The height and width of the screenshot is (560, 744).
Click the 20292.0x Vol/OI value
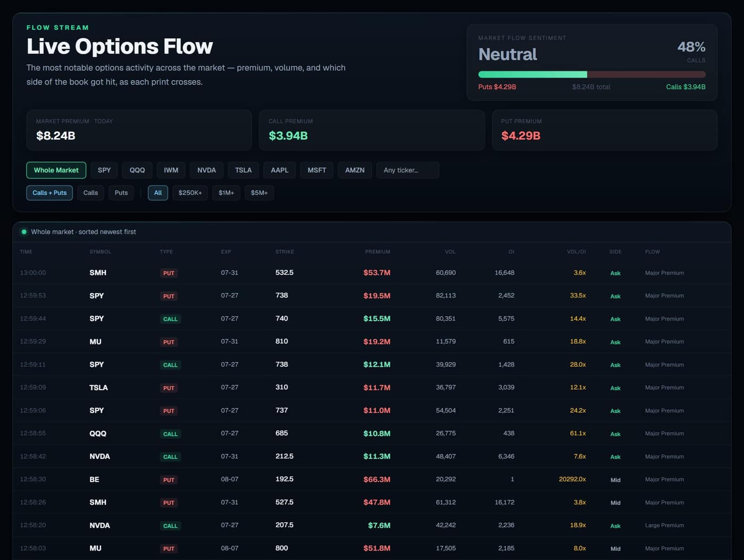point(572,479)
